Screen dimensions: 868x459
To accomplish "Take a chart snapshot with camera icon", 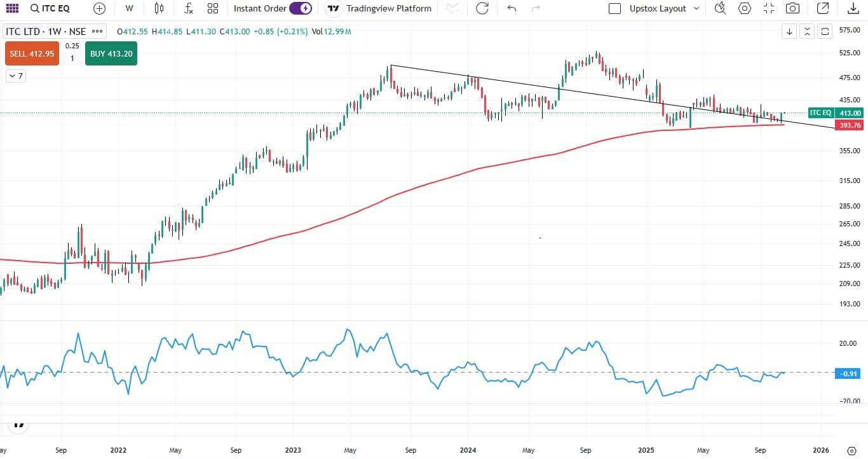I will coord(792,8).
